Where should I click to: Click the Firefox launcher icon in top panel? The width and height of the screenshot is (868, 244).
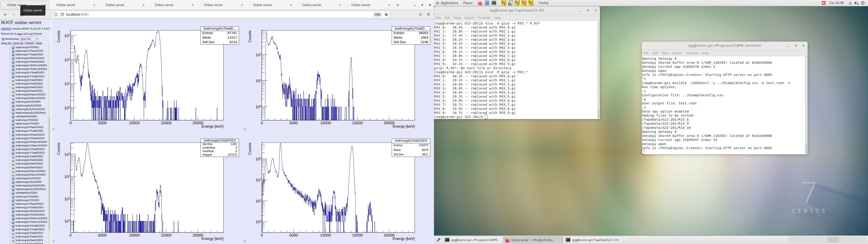[480, 3]
